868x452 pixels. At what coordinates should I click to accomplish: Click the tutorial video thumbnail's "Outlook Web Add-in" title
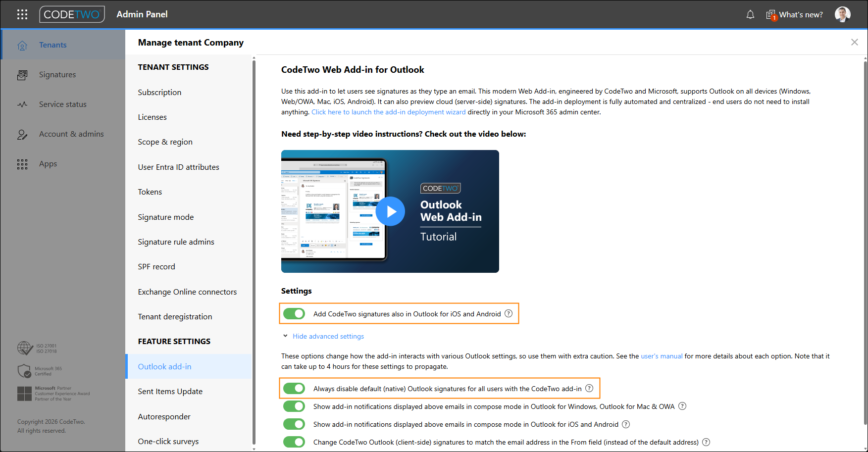coord(451,211)
